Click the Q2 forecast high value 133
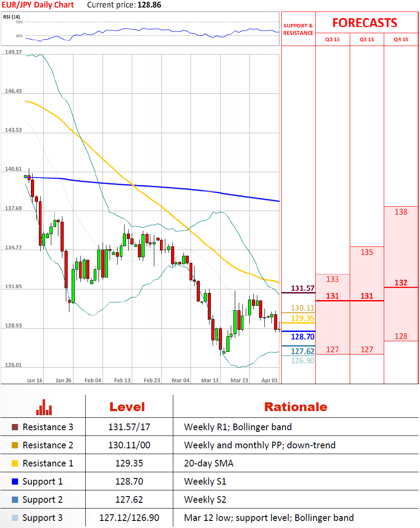 (x=332, y=279)
